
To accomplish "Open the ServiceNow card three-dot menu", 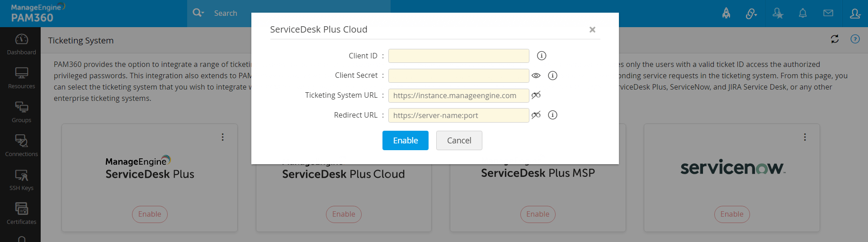I will click(805, 137).
